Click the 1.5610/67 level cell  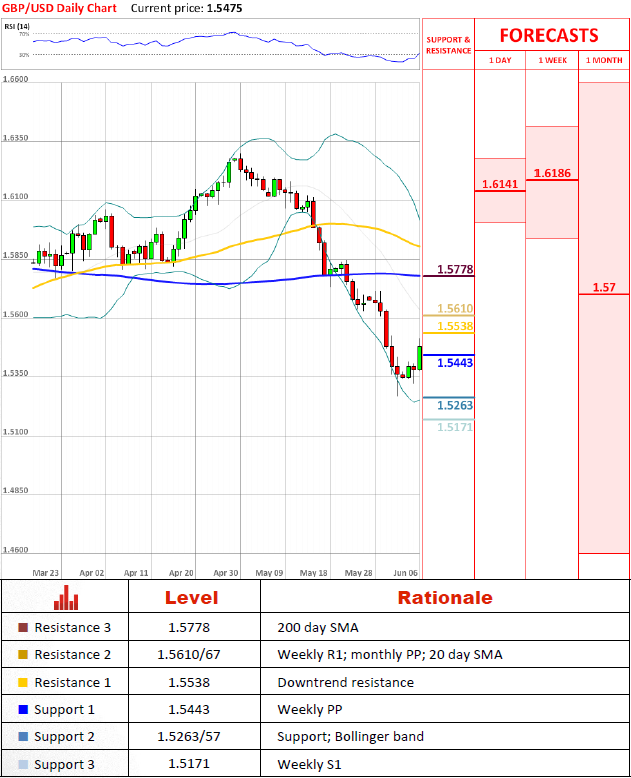coord(189,655)
